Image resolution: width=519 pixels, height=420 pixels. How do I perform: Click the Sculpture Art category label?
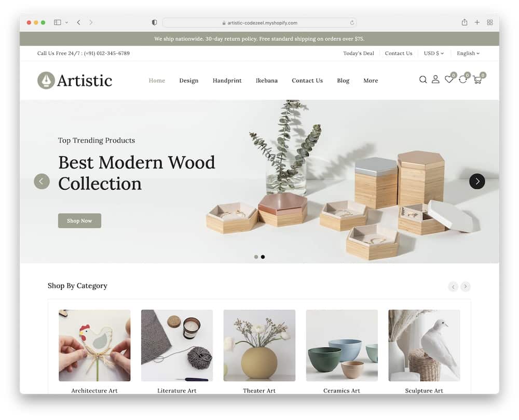(424, 390)
